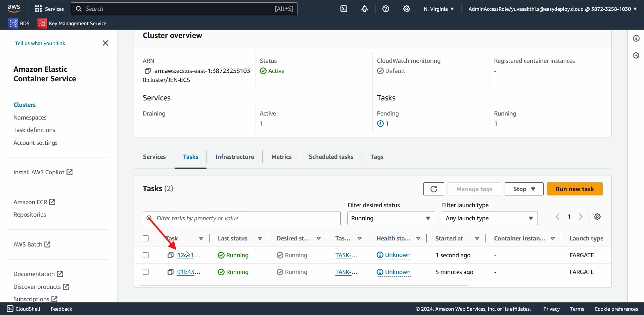The image size is (644, 315).
Task: Sort by Container instance column
Action: pos(552,238)
